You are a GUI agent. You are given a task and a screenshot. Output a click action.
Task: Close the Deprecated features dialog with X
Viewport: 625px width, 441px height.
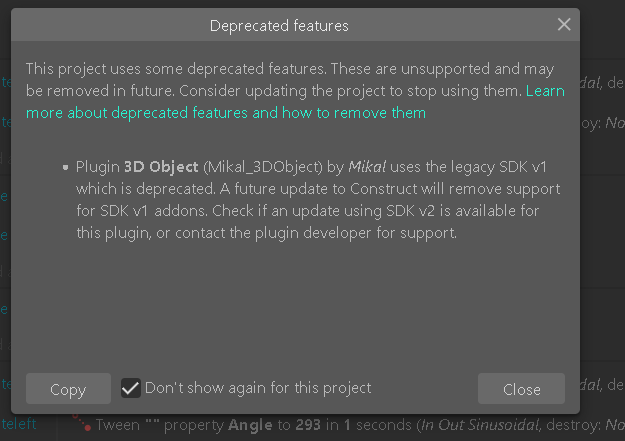click(564, 25)
